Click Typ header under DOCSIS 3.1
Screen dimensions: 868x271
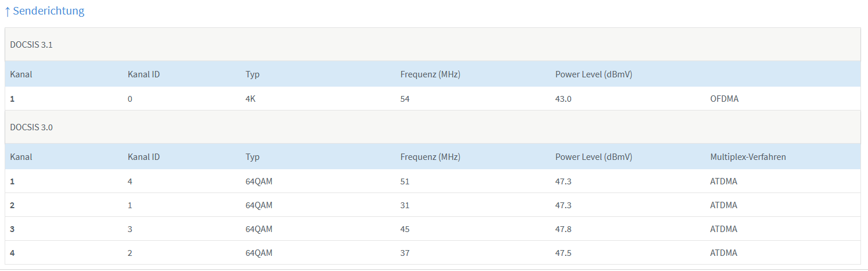(252, 74)
